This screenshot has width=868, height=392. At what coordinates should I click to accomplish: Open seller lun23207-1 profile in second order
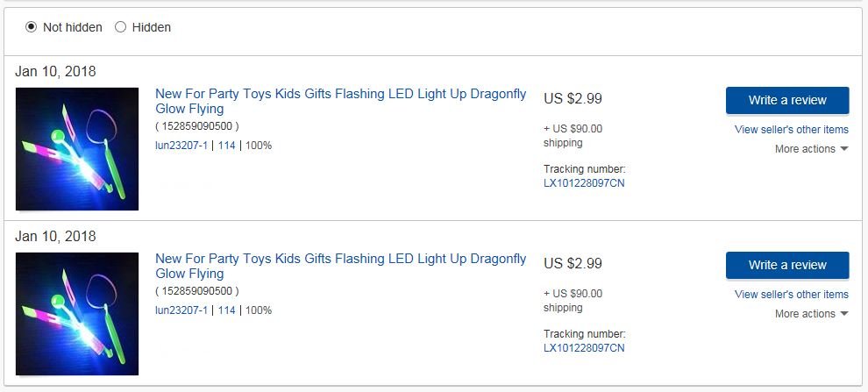point(181,310)
